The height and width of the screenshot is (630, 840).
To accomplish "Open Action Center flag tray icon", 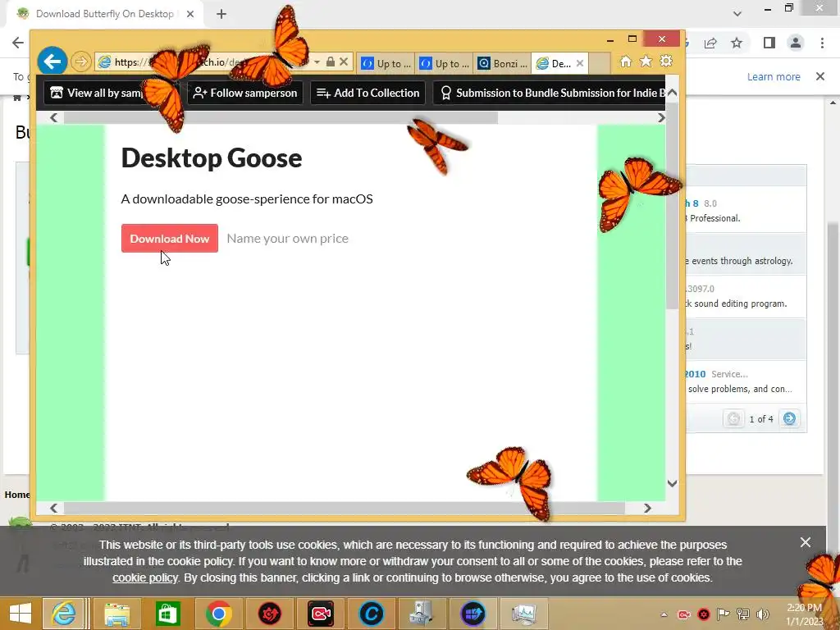I will (724, 614).
